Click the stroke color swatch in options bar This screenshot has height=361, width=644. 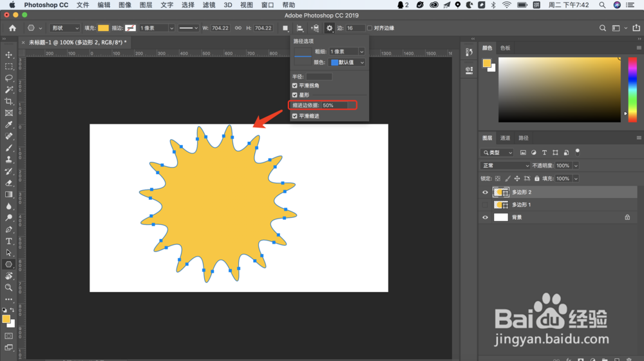130,28
